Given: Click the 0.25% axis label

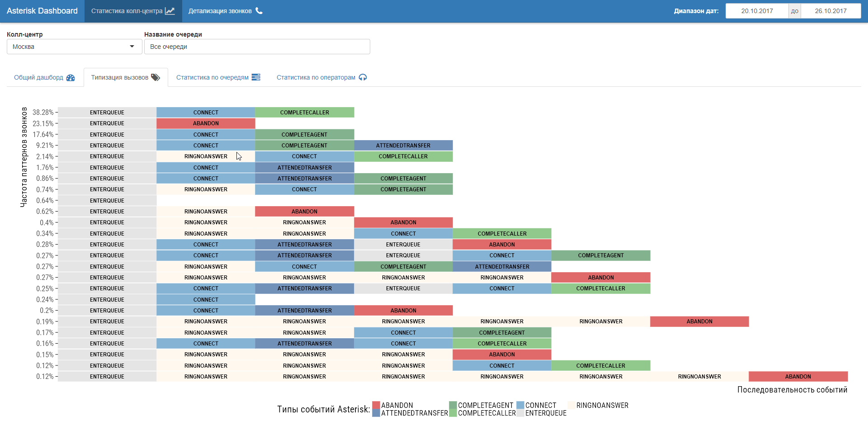Looking at the screenshot, I should 45,289.
